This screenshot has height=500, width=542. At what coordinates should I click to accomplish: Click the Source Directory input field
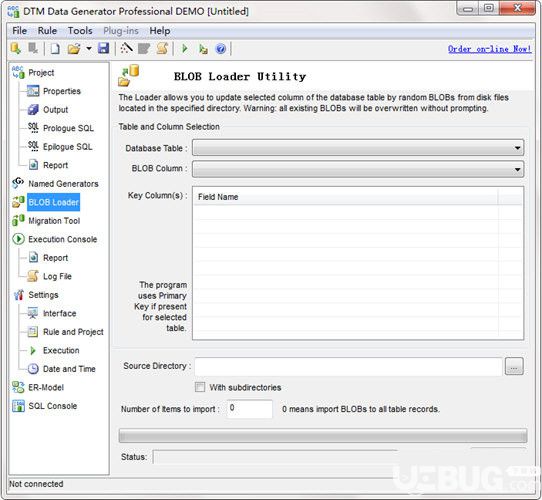348,367
